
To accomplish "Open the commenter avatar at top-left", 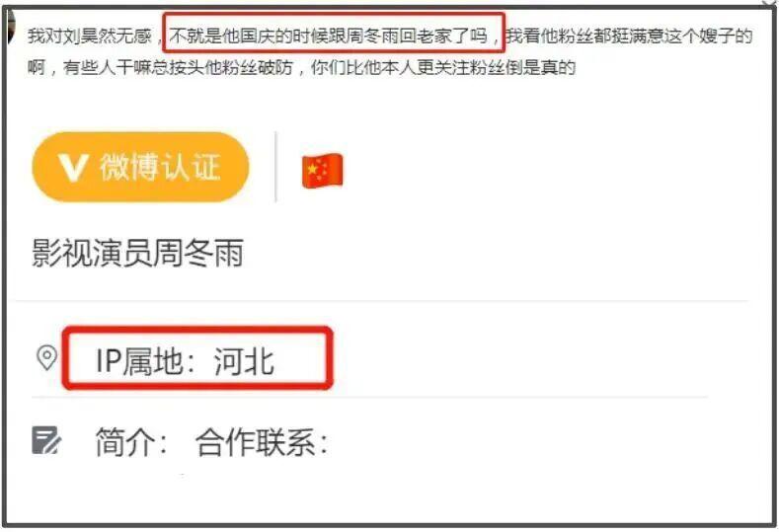I will coord(11,28).
